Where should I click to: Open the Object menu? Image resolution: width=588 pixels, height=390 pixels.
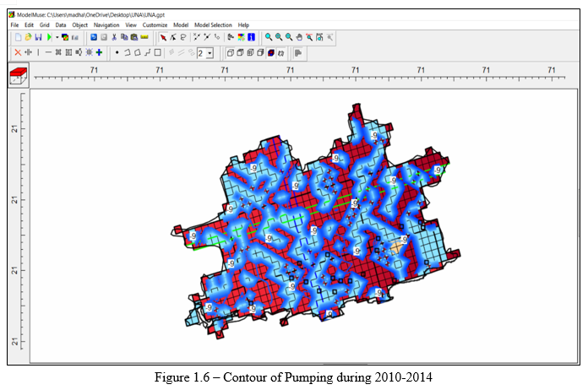[x=80, y=25]
